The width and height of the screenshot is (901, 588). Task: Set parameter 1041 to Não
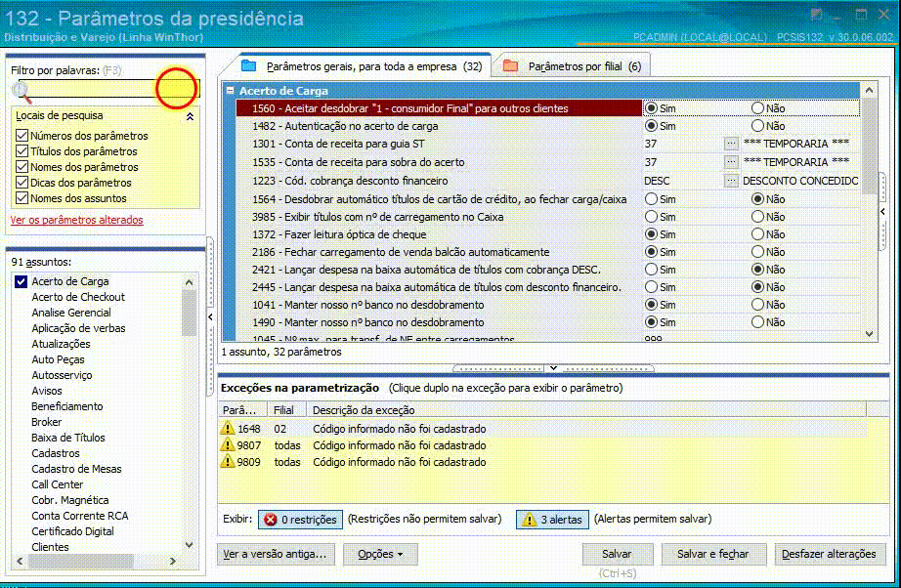click(758, 305)
